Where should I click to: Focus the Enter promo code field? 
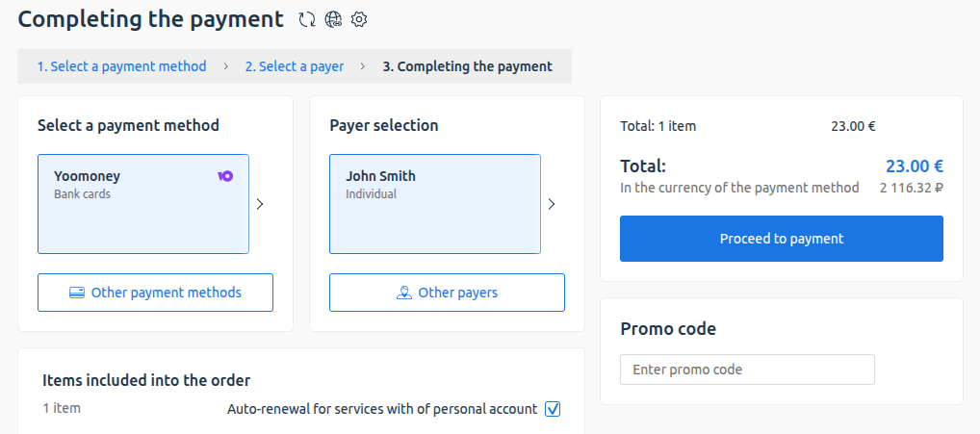747,370
